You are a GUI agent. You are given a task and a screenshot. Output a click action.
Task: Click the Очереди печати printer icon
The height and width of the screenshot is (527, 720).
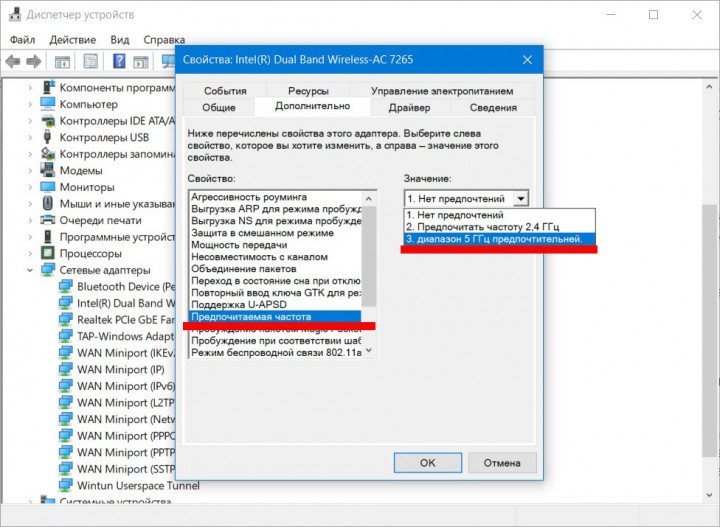48,220
